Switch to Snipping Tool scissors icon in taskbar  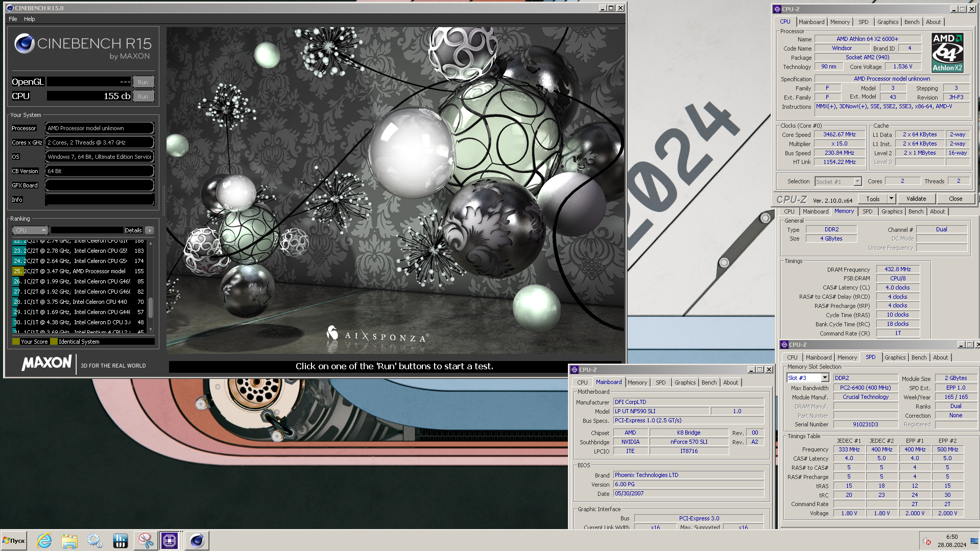pos(146,540)
